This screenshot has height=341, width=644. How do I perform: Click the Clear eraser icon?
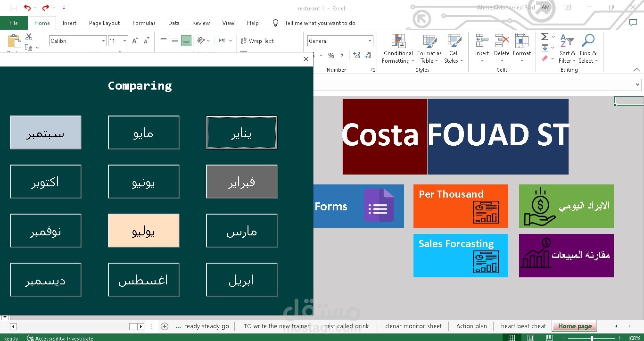click(x=545, y=58)
